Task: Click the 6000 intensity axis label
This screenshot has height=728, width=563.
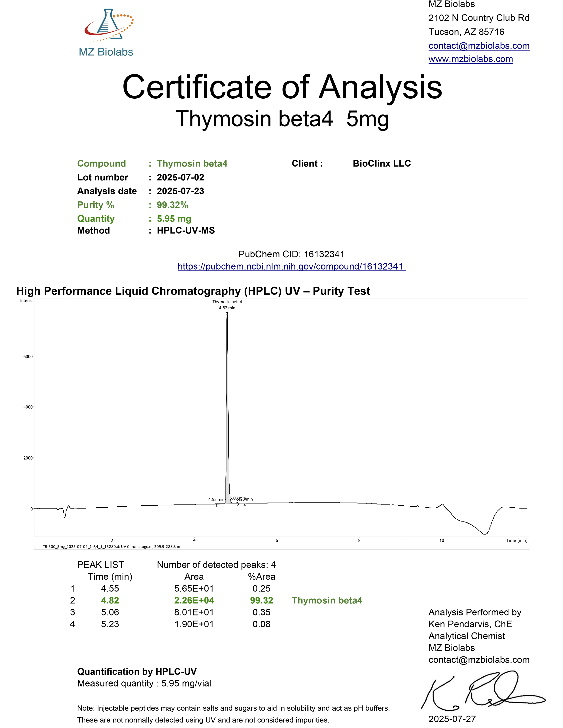Action: coord(28,356)
